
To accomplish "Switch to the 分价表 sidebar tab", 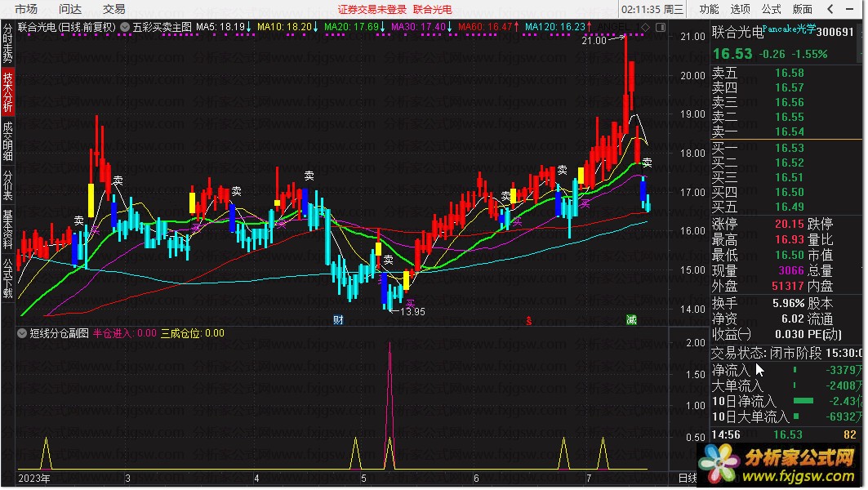I will (x=7, y=185).
